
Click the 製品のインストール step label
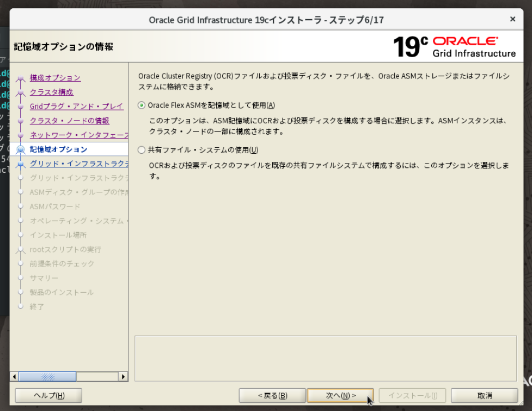click(62, 292)
